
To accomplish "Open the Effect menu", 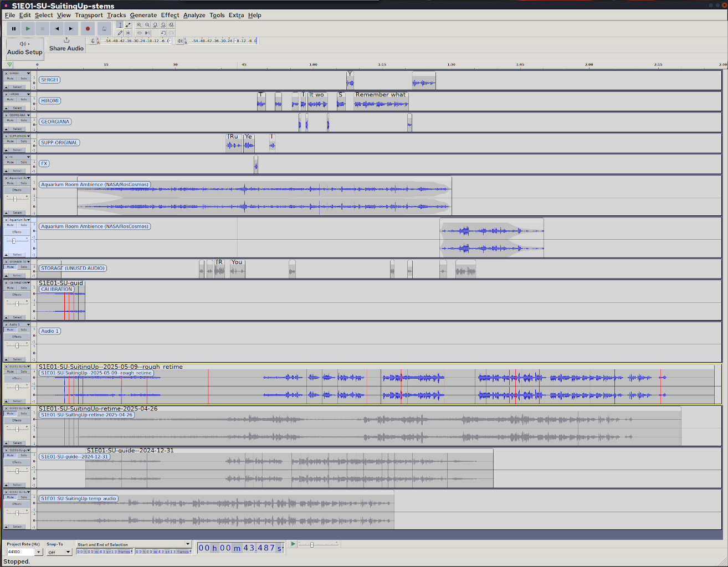I will click(x=170, y=15).
